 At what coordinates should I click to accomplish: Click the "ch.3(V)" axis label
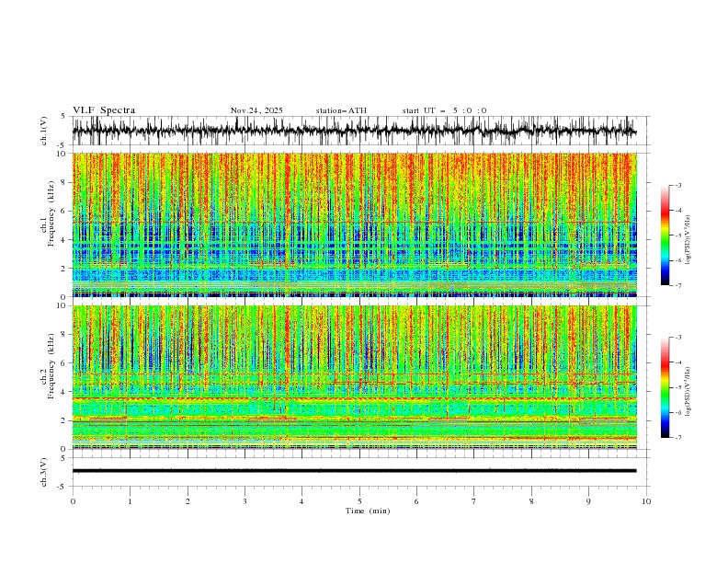[44, 472]
